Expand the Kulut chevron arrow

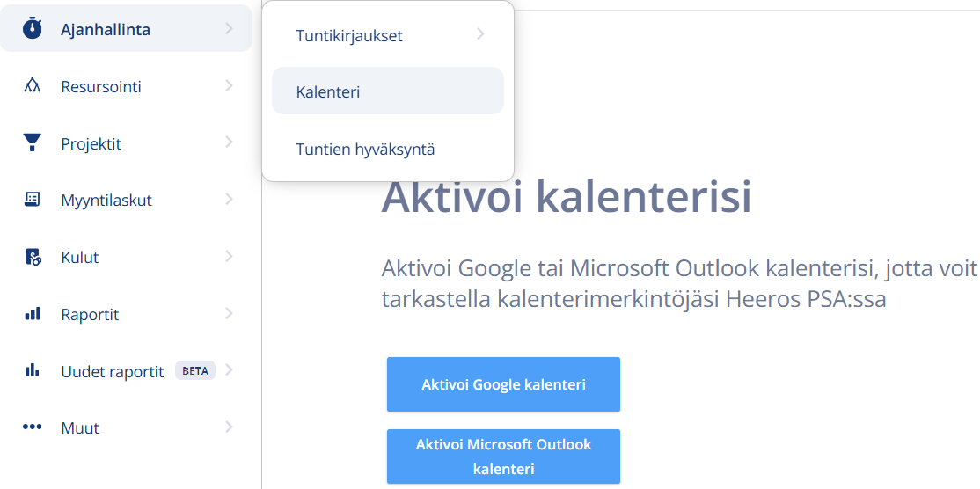pos(229,257)
